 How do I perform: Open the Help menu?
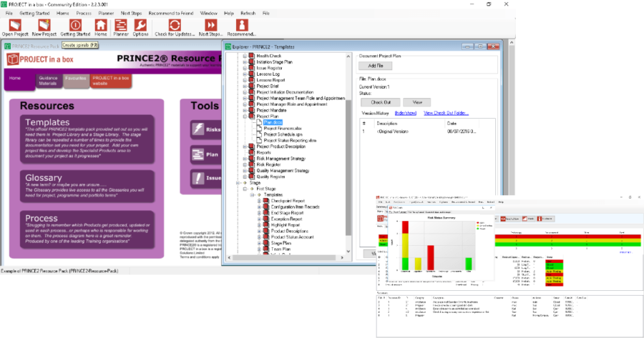pos(229,13)
